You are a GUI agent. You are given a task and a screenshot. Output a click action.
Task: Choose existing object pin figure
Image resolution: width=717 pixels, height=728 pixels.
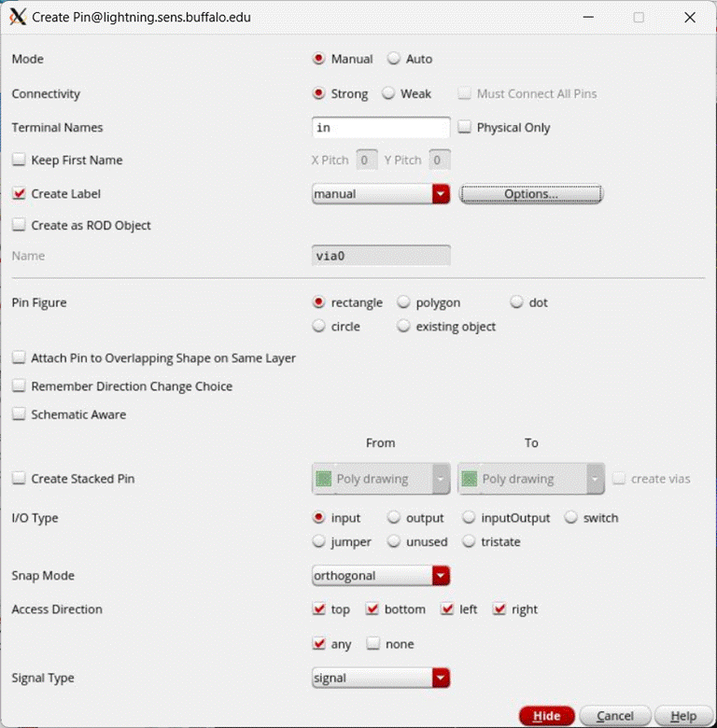[x=404, y=327]
